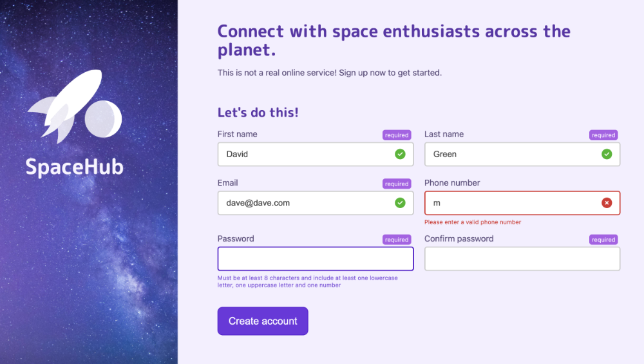This screenshot has width=644, height=364.
Task: Click the required badge above Confirm password
Action: (603, 240)
